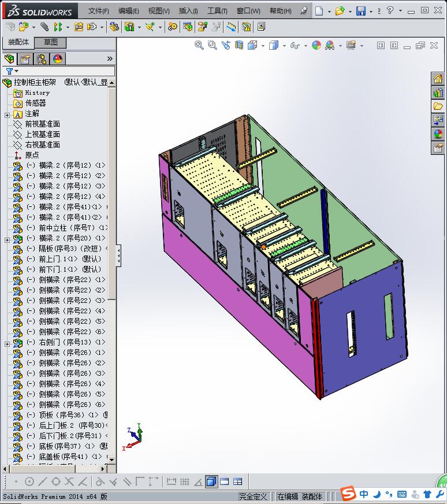Click the exploded view toolbar icon
The width and height of the screenshot is (447, 504).
(x=202, y=27)
